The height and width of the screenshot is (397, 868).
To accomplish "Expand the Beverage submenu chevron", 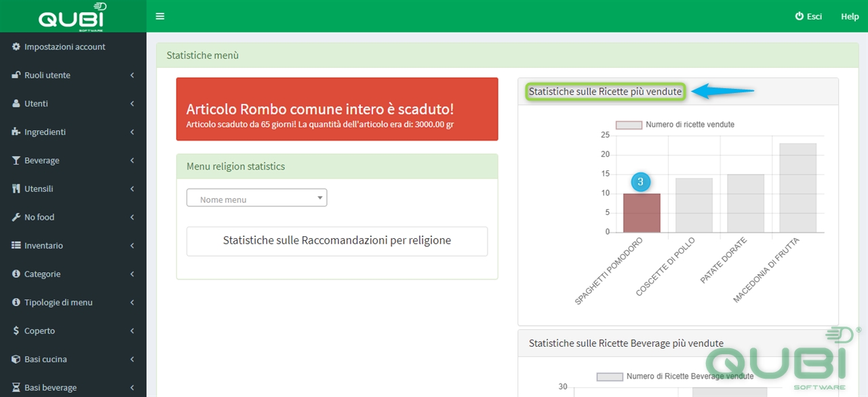I will point(132,161).
